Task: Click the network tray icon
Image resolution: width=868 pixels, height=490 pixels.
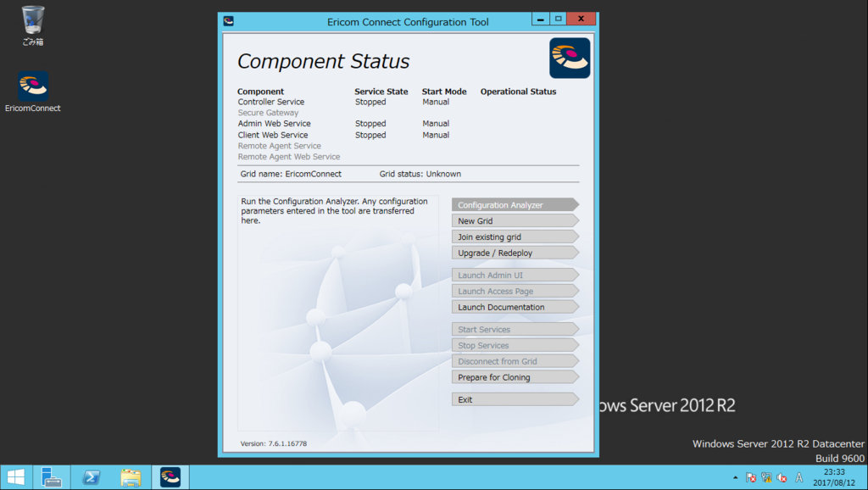Action: (x=766, y=477)
